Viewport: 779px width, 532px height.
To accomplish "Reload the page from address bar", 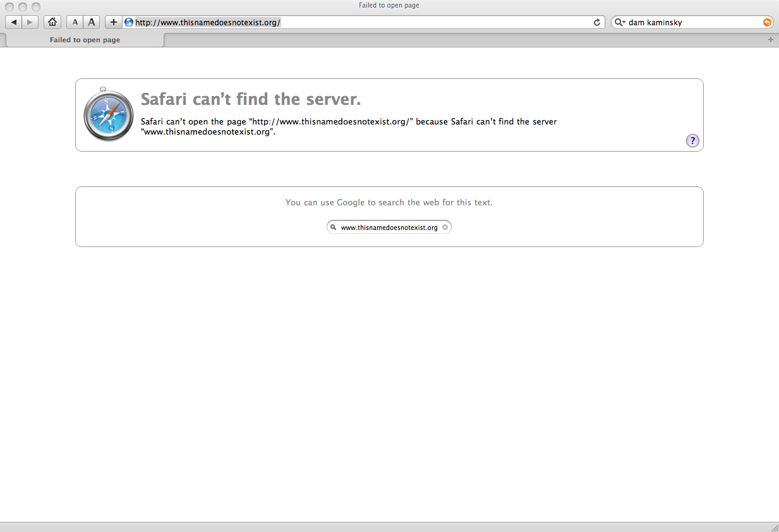I will [x=596, y=22].
